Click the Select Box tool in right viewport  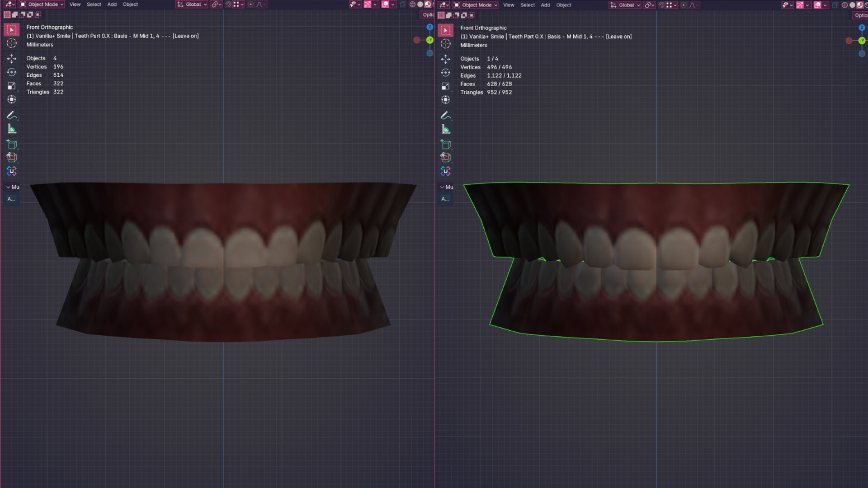tap(446, 30)
